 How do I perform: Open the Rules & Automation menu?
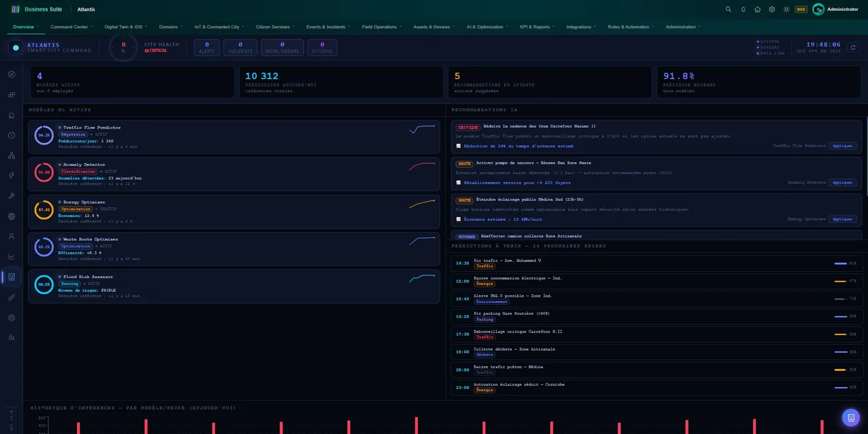tap(631, 27)
